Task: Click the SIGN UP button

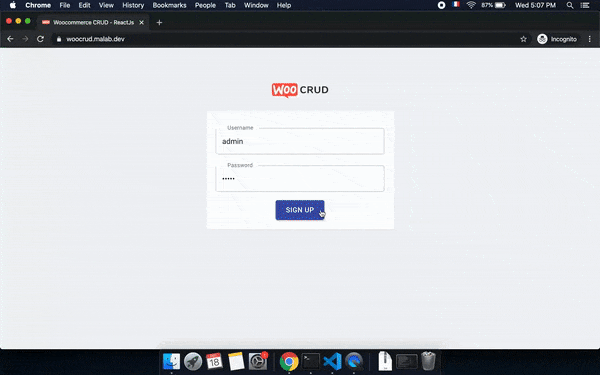Action: pyautogui.click(x=300, y=210)
